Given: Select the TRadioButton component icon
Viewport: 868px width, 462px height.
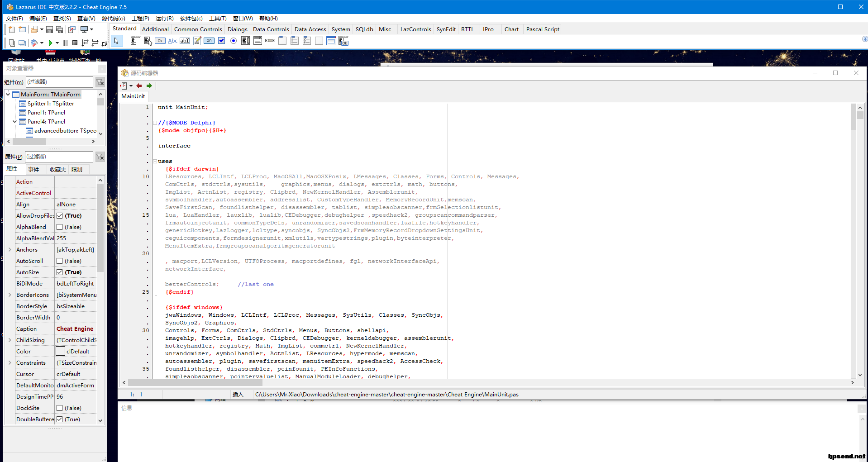Looking at the screenshot, I should 234,41.
